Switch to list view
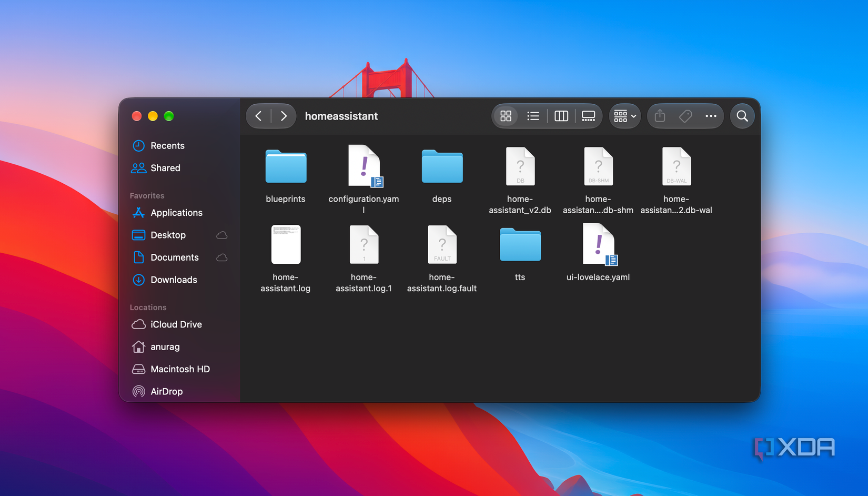This screenshot has height=496, width=868. [533, 116]
